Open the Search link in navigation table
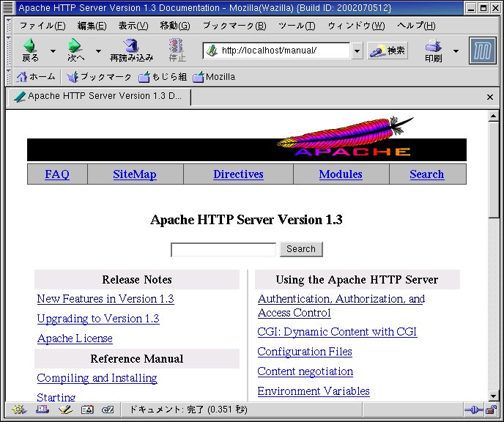The height and width of the screenshot is (422, 504). coord(427,174)
